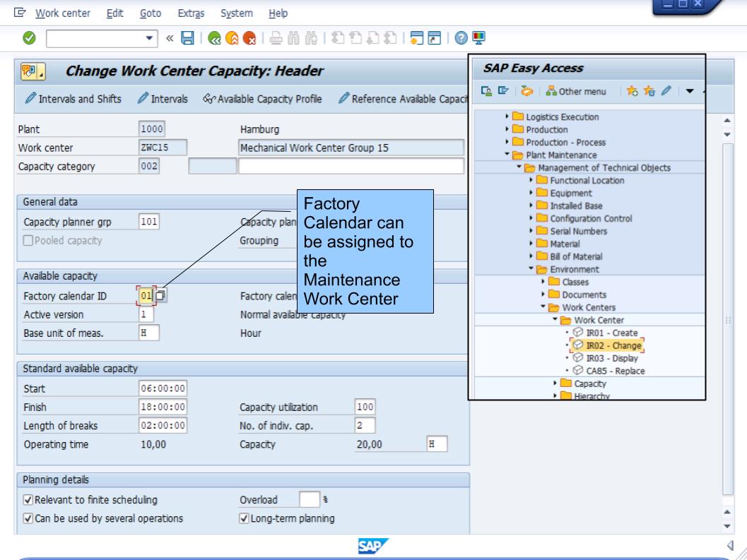Screen dimensions: 747x560
Task: Open the Work center menu
Action: [x=62, y=13]
